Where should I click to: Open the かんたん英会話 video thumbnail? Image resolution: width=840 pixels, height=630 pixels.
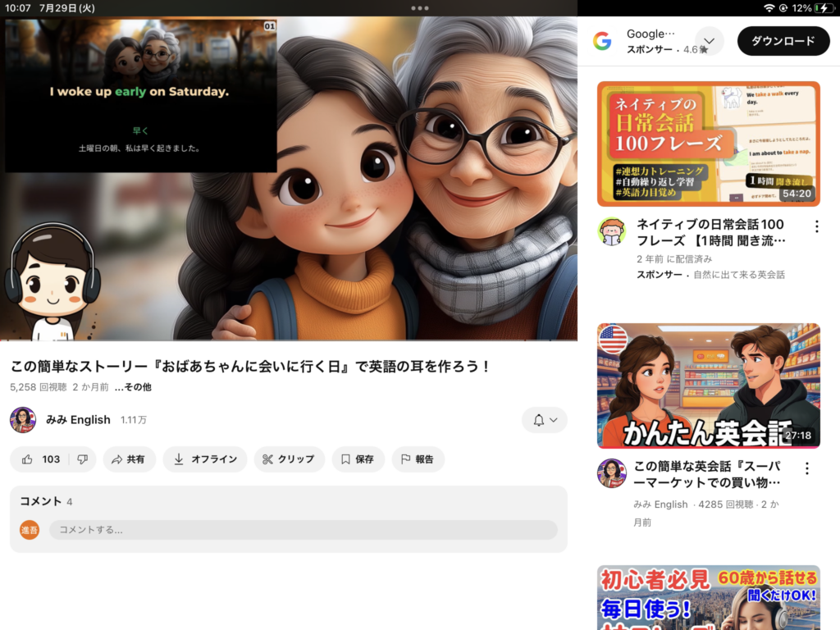point(708,386)
